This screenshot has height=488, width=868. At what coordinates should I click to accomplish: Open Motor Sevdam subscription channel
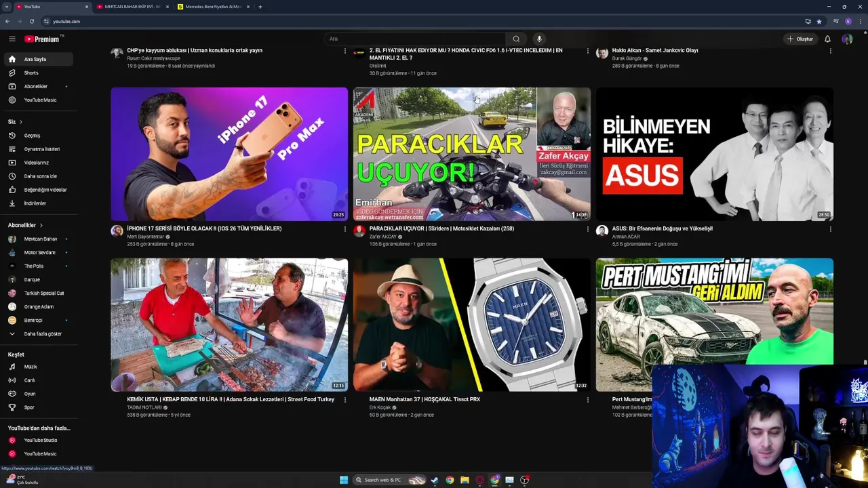[39, 252]
